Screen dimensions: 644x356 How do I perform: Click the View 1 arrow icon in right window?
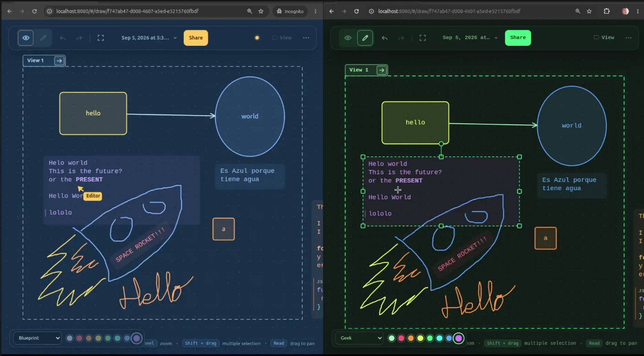(381, 70)
